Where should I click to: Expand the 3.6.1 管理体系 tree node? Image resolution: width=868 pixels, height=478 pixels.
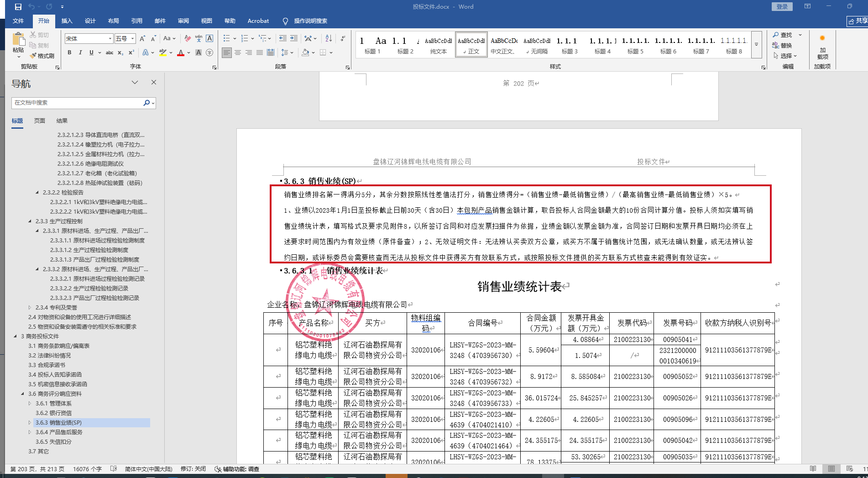coord(30,404)
